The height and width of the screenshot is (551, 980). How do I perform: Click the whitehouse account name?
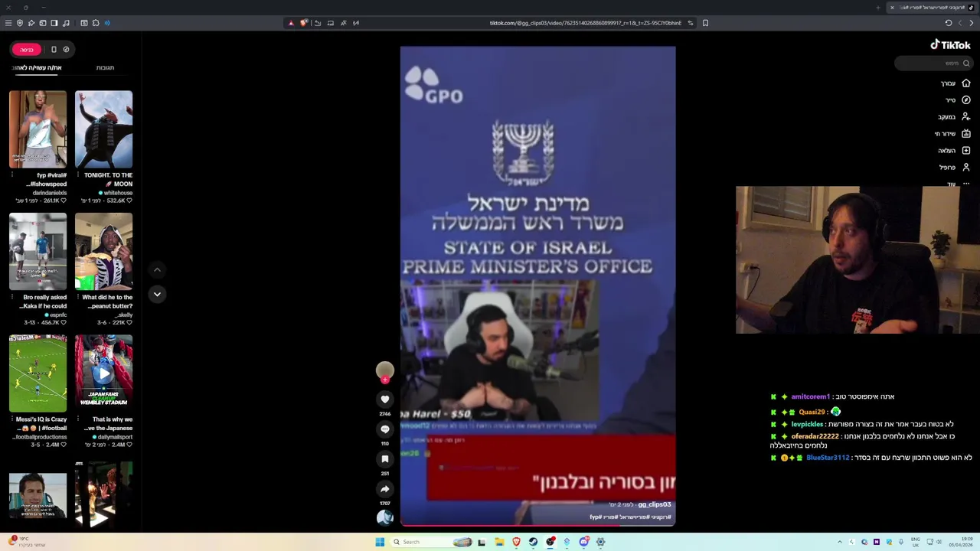point(118,193)
